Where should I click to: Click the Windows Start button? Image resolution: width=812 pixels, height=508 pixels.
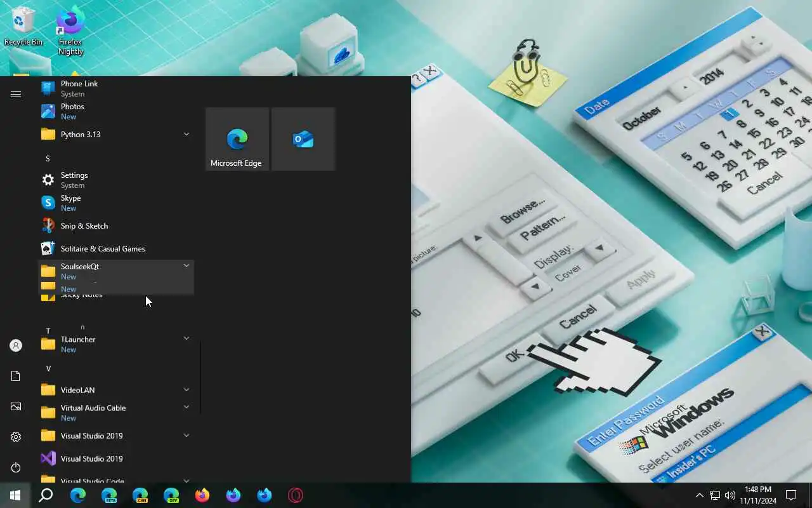point(15,495)
